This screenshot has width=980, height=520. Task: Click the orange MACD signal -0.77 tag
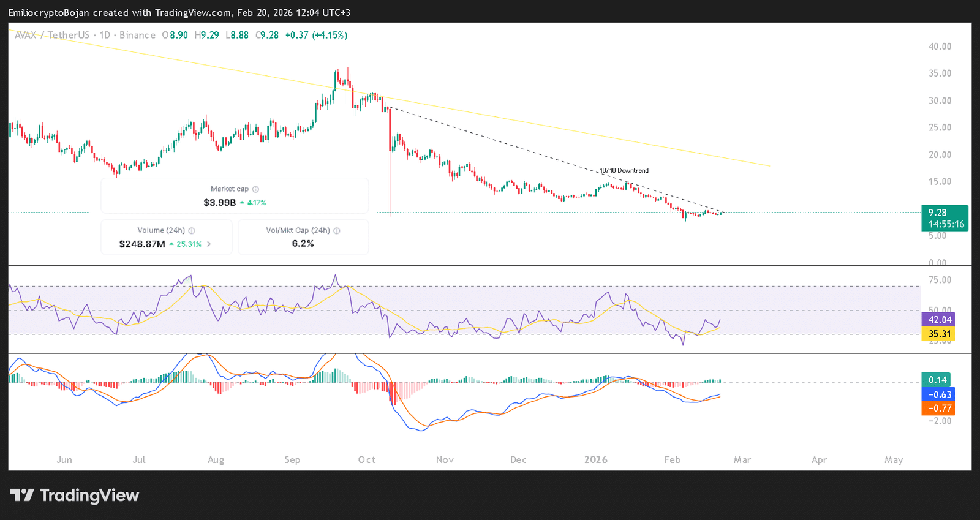[938, 409]
